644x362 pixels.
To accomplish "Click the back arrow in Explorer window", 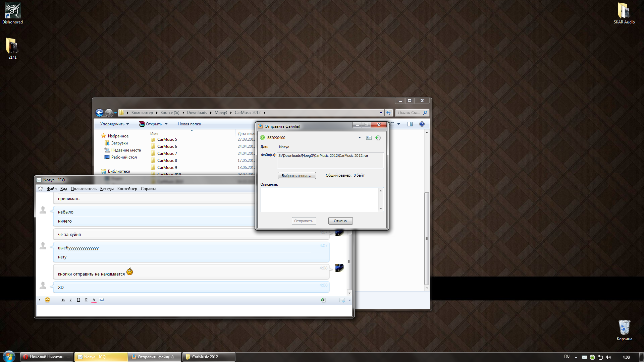I will pyautogui.click(x=99, y=113).
